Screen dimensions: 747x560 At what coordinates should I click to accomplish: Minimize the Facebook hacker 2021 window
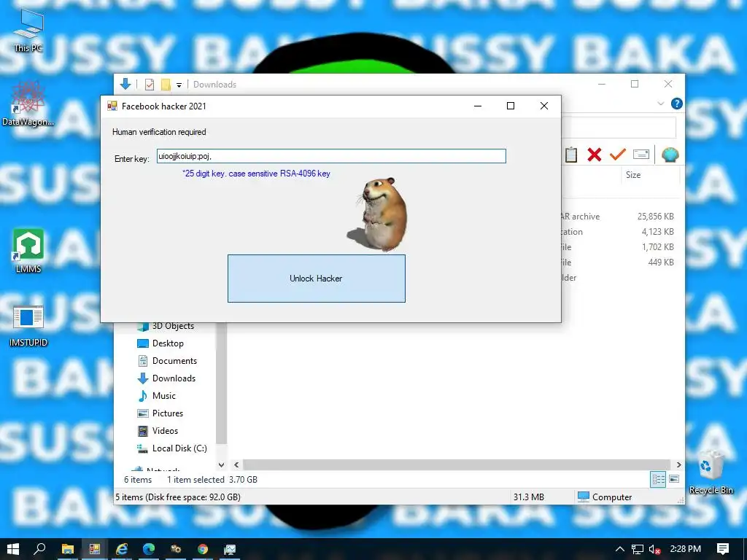[478, 106]
